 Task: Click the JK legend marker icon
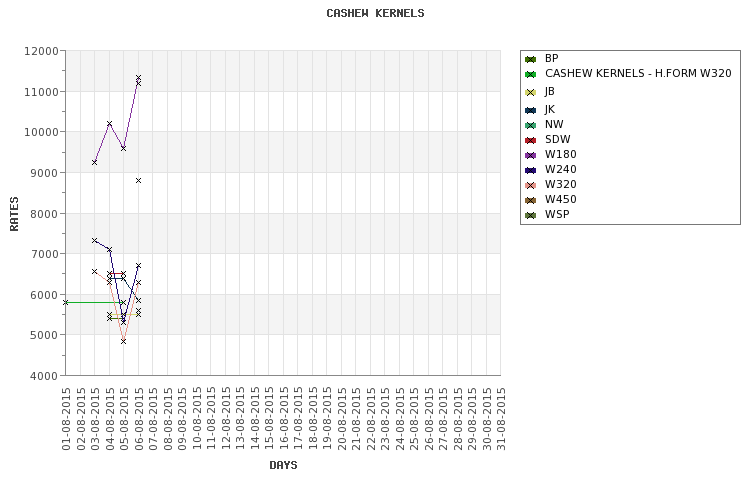pos(530,111)
